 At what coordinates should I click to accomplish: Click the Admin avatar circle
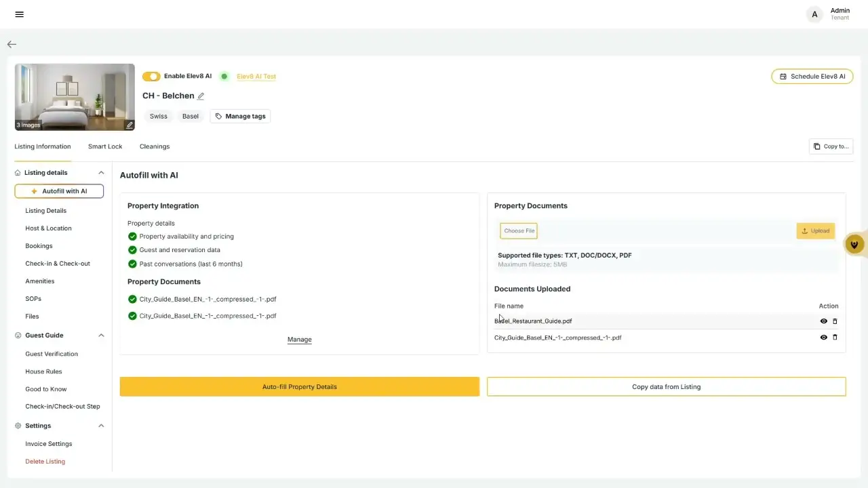(x=814, y=14)
